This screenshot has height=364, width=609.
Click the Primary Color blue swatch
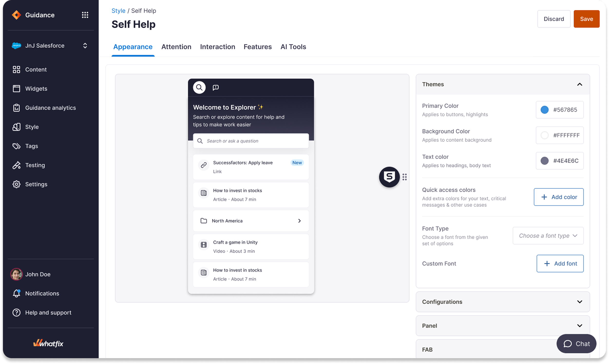[x=544, y=110]
